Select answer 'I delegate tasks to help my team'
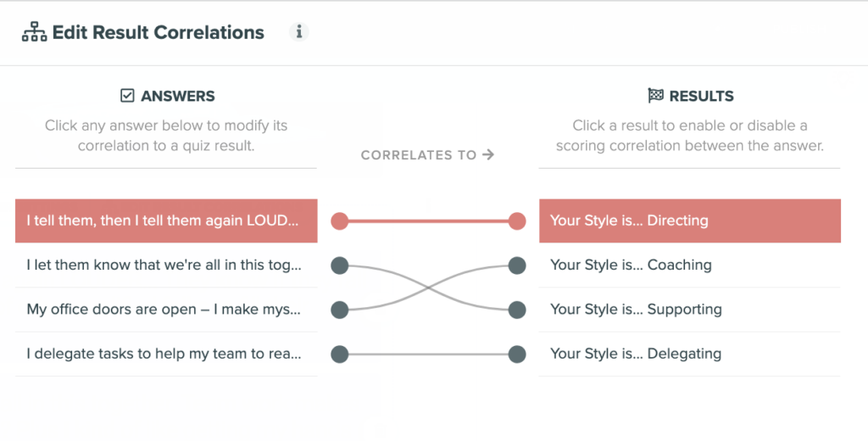This screenshot has height=441, width=868. pyautogui.click(x=166, y=354)
